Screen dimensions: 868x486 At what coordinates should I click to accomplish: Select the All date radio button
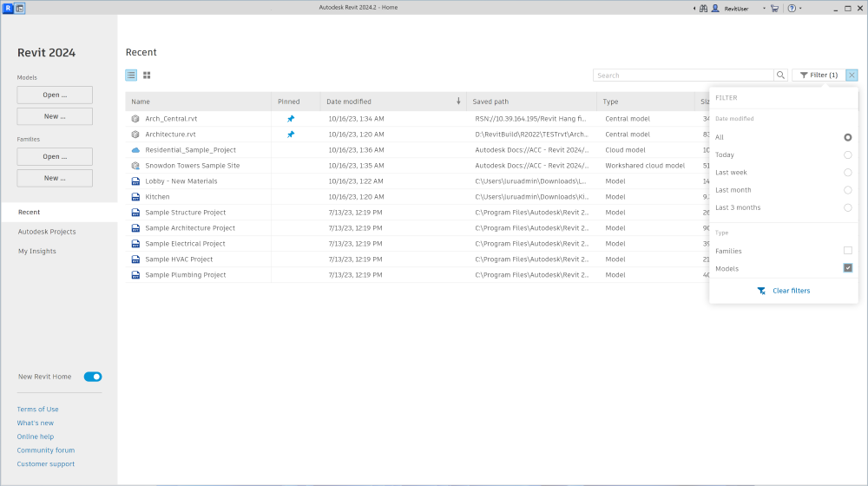847,137
